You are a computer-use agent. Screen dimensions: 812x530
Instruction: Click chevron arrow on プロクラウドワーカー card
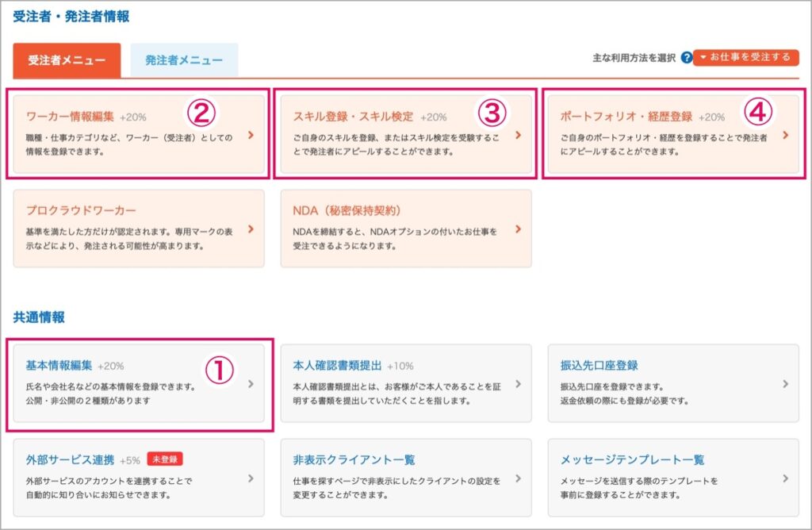click(251, 229)
